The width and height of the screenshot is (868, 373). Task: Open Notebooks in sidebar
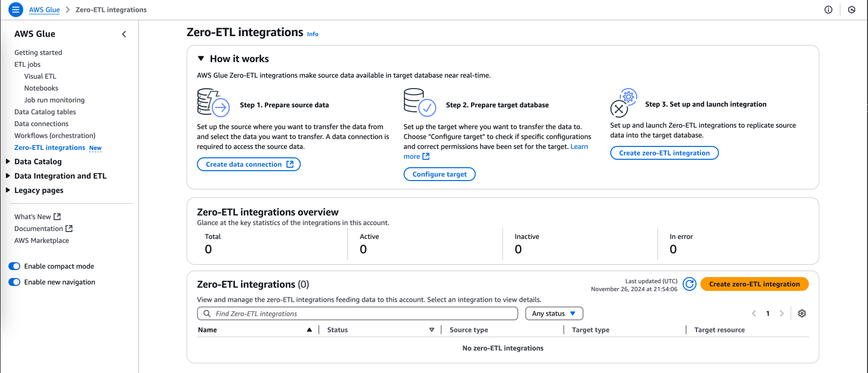tap(41, 88)
